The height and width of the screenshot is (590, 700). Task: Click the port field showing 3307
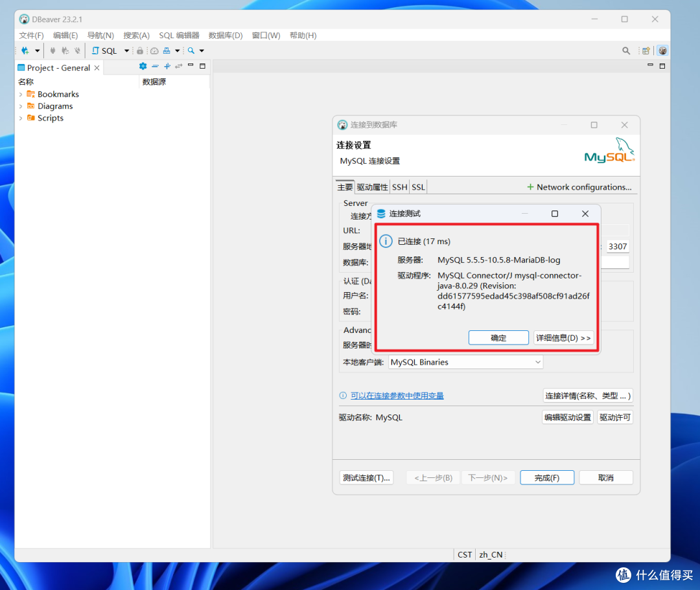click(617, 247)
